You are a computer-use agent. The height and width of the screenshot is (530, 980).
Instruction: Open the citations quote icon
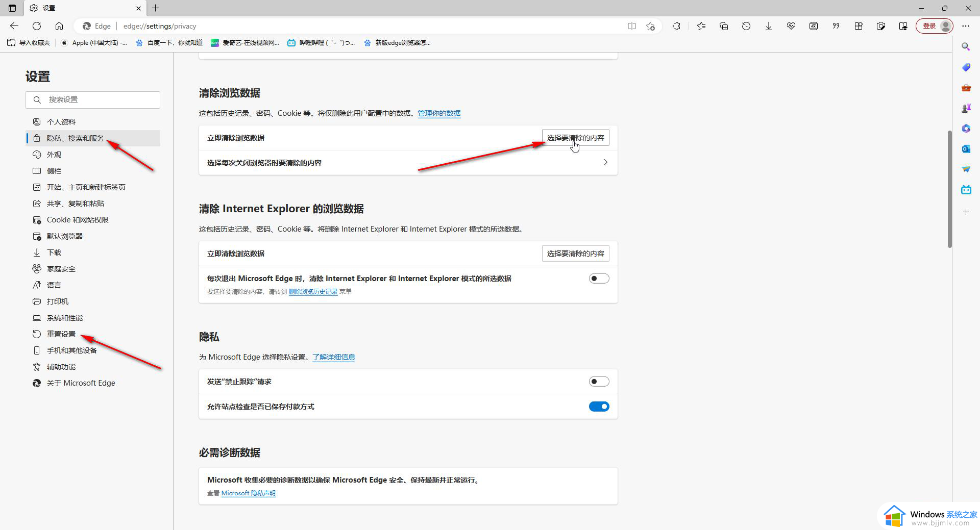tap(836, 26)
